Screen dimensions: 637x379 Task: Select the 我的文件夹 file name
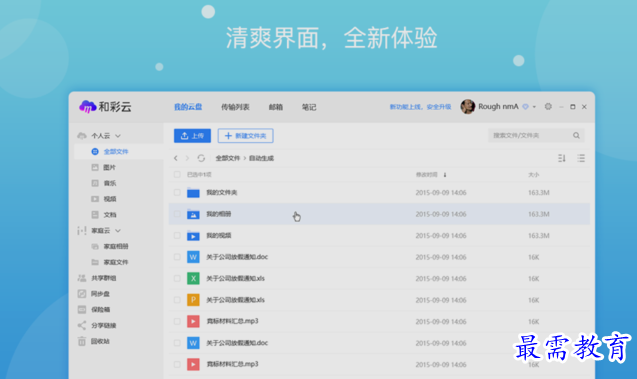pos(221,193)
